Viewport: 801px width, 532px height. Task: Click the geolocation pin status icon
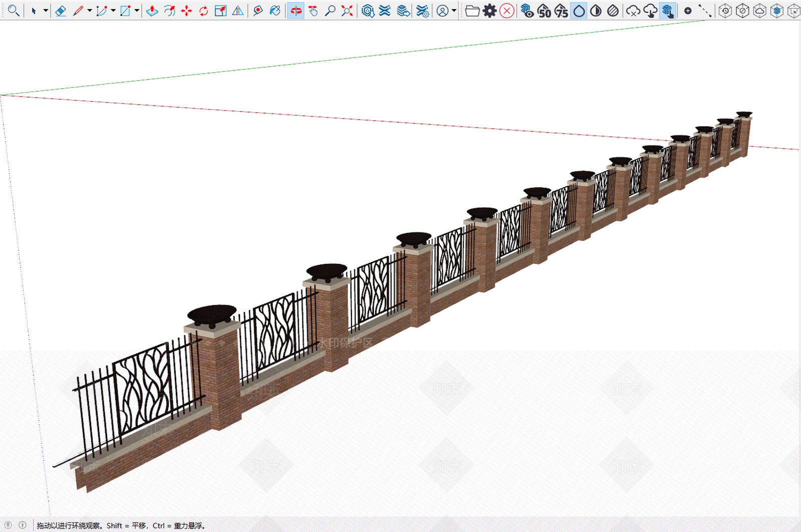coord(8,525)
